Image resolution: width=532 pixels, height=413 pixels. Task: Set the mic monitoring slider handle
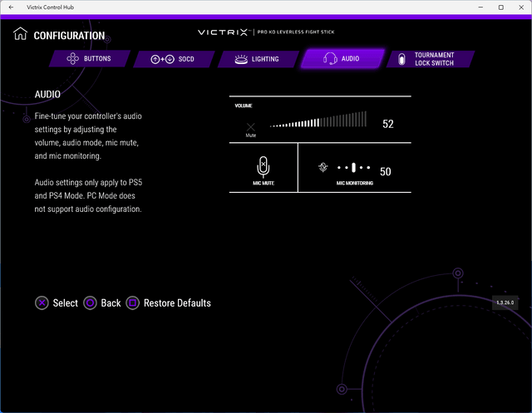[x=353, y=168]
